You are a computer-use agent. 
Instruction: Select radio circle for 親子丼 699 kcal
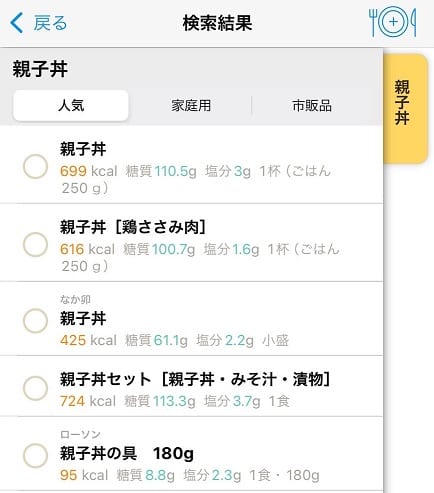(x=35, y=166)
